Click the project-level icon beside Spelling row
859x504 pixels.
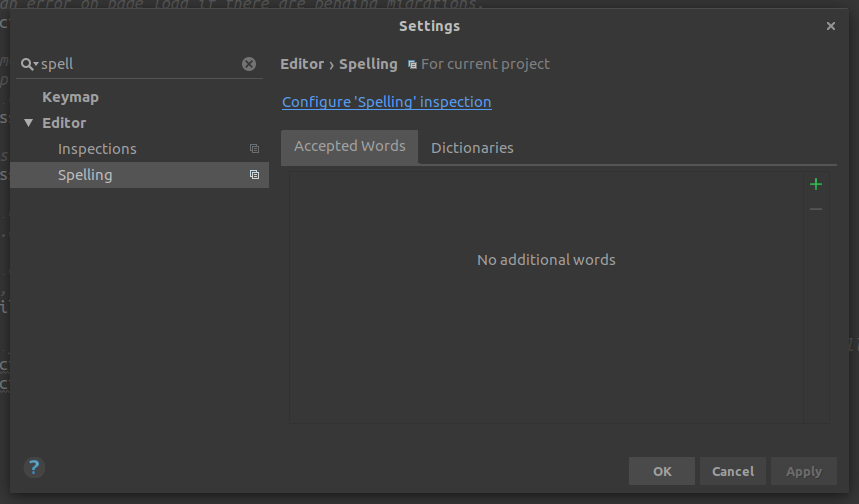(x=254, y=175)
